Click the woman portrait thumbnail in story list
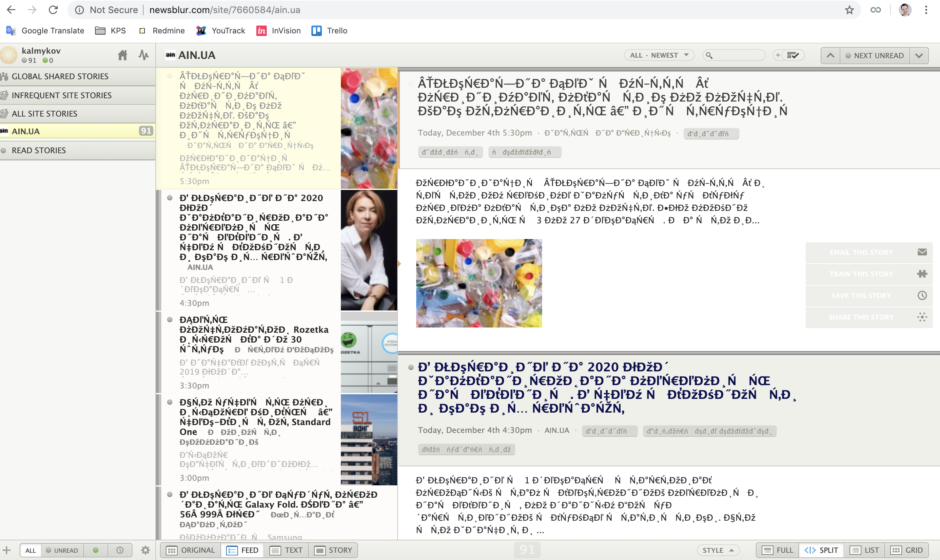This screenshot has width=940, height=560. pos(369,250)
